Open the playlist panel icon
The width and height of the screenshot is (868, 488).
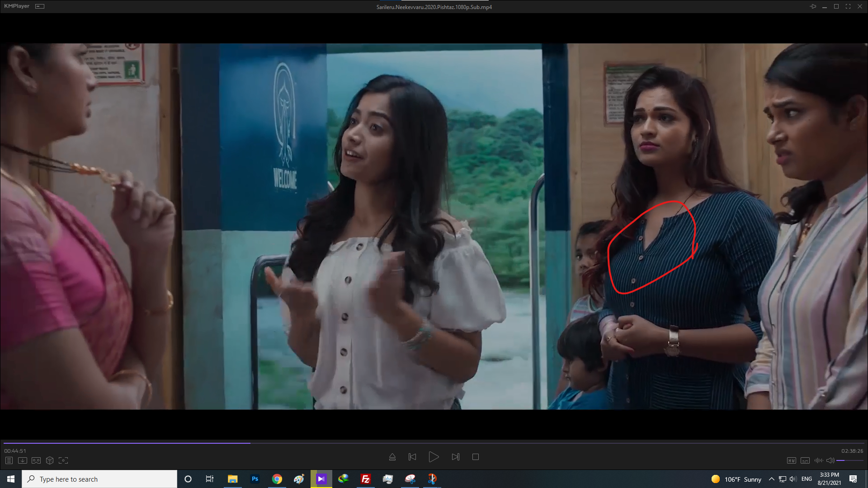(9, 460)
